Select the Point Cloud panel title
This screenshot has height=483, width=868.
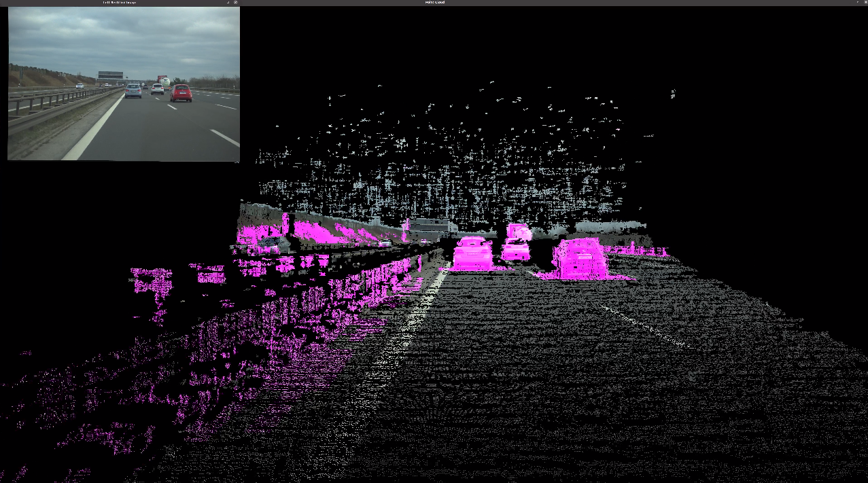(x=434, y=2)
